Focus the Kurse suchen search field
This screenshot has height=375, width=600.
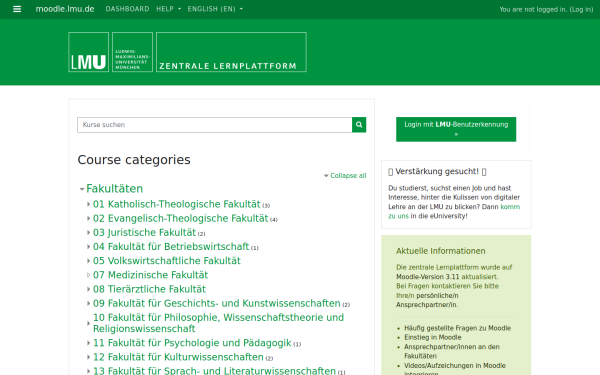pyautogui.click(x=215, y=125)
